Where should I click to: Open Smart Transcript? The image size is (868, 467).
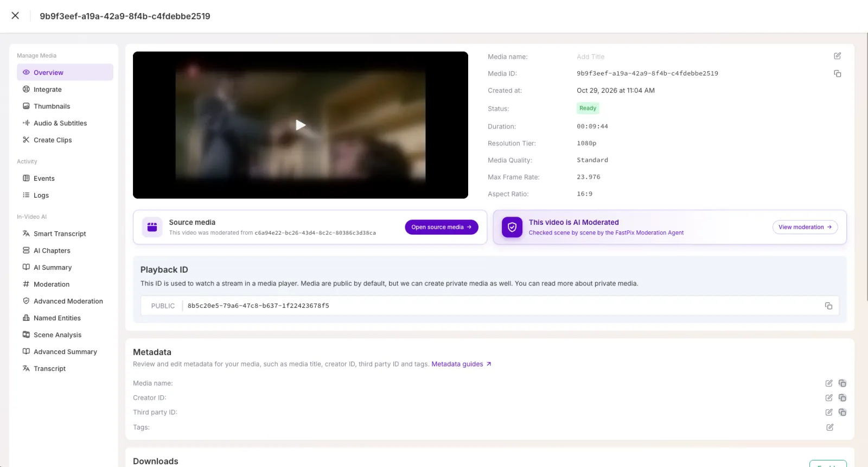tap(65, 233)
